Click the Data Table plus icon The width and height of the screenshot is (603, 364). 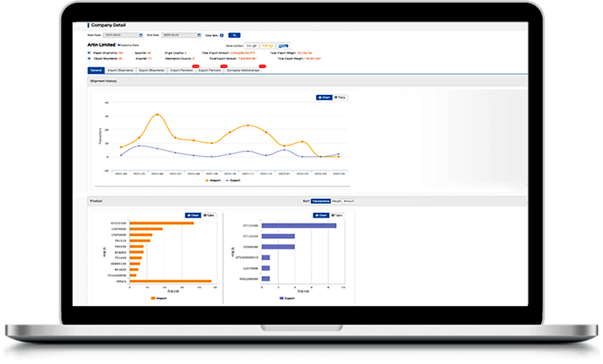[222, 35]
